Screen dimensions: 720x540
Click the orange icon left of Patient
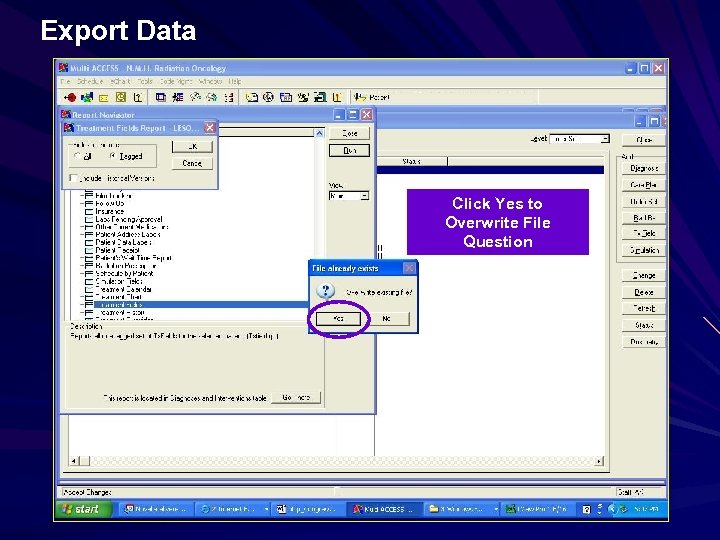pyautogui.click(x=338, y=97)
